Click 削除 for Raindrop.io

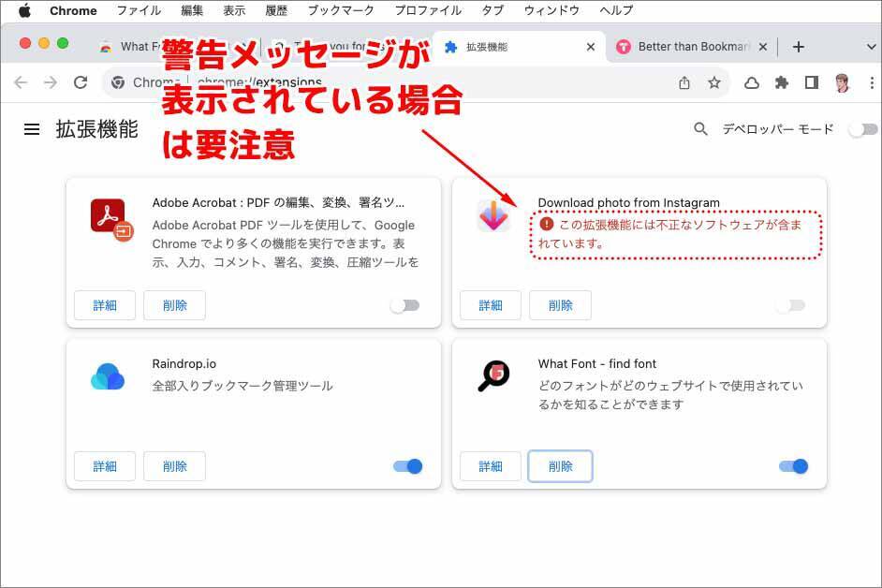point(174,466)
